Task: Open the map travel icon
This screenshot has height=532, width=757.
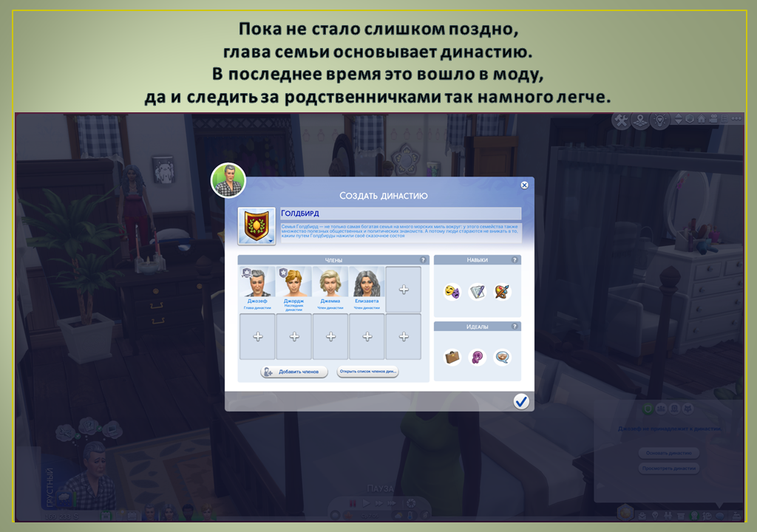Action: pos(641,120)
